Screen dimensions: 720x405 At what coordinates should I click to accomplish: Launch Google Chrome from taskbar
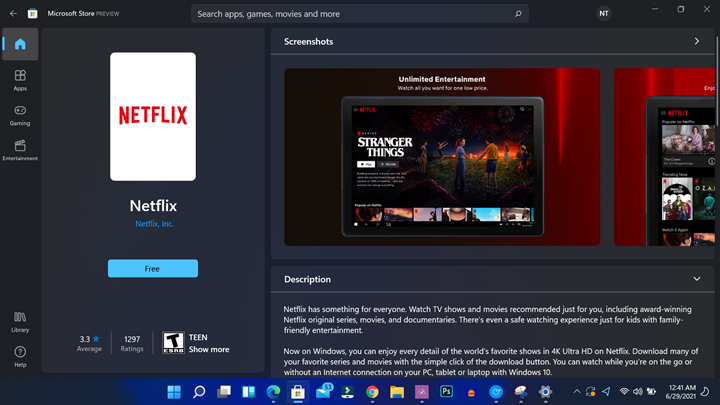click(372, 392)
